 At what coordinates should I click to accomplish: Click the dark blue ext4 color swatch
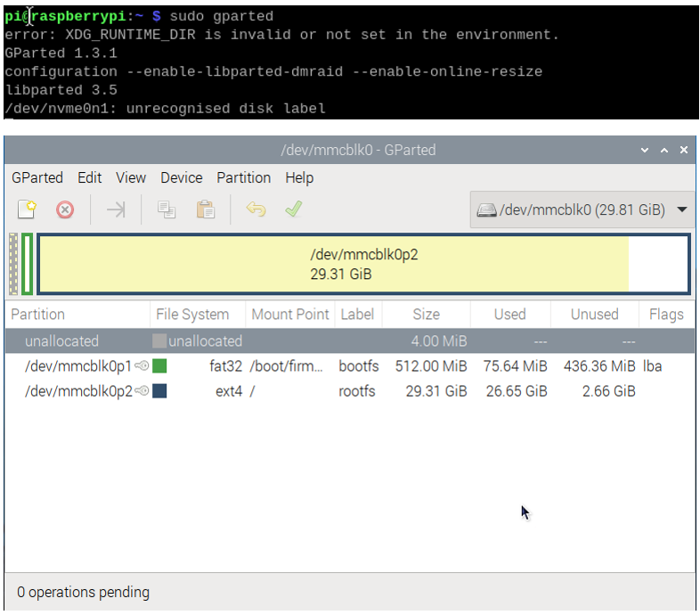[x=159, y=391]
